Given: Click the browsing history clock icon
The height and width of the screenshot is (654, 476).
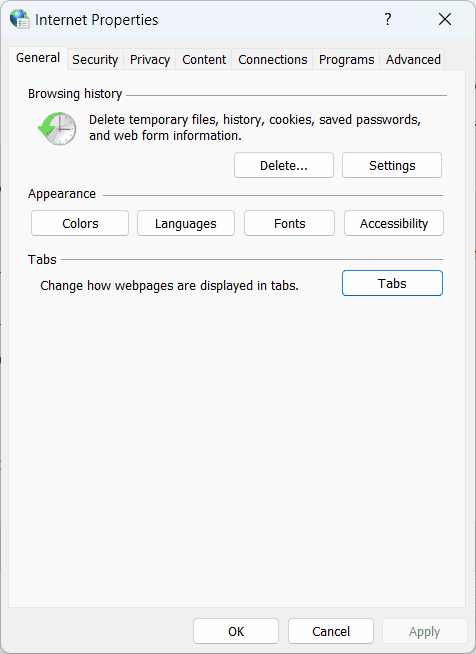Looking at the screenshot, I should point(57,128).
